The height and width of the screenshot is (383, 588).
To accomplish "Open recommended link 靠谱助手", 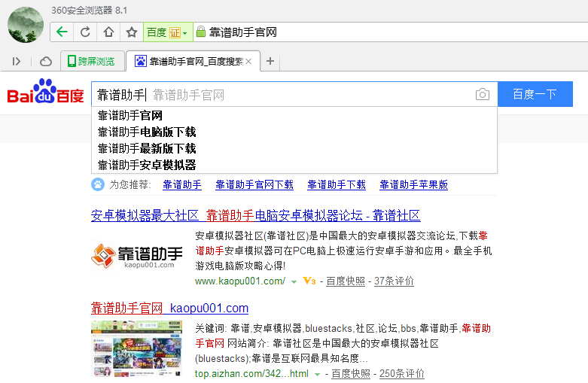I will click(182, 184).
